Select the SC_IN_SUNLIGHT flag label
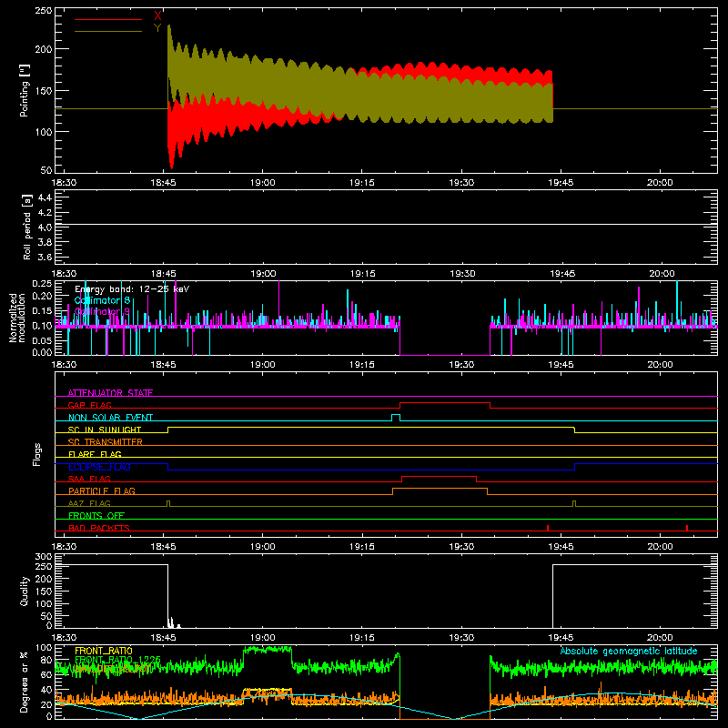The image size is (728, 728). click(x=105, y=430)
